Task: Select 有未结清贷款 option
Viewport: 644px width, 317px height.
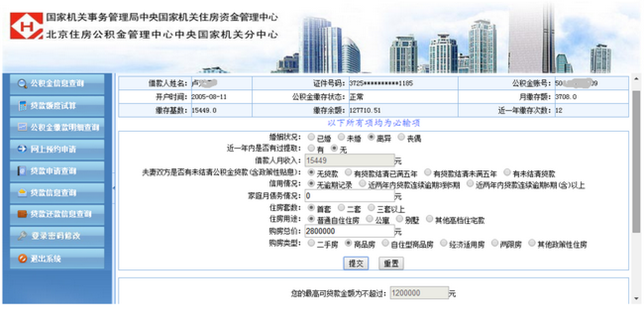Action: pyautogui.click(x=507, y=173)
